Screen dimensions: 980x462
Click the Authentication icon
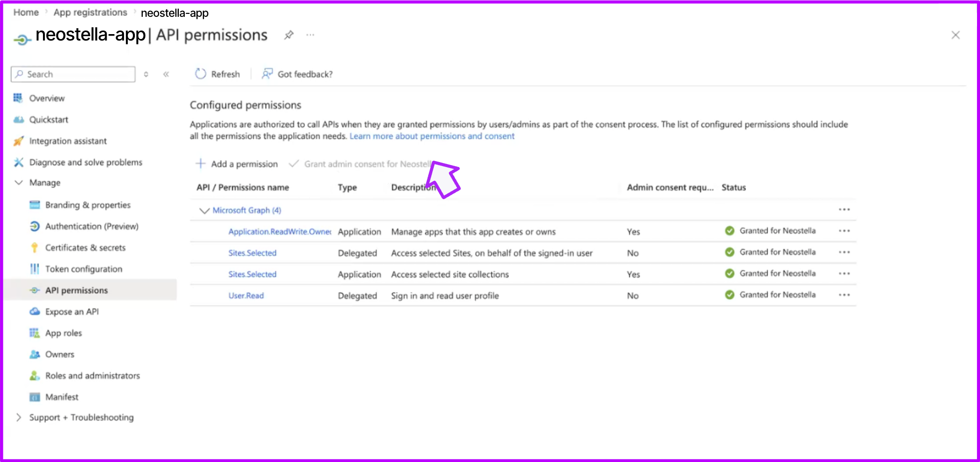pyautogui.click(x=35, y=226)
